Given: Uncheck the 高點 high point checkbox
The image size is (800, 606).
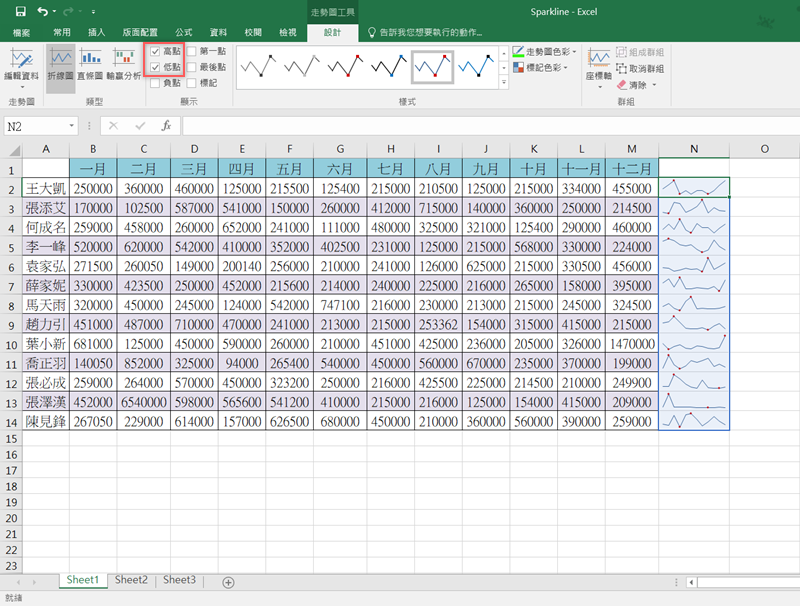Looking at the screenshot, I should [155, 51].
